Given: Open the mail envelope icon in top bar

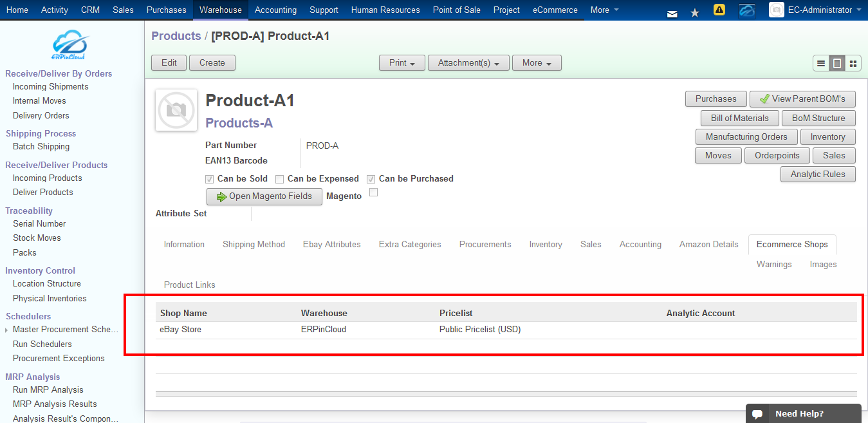Looking at the screenshot, I should coord(672,13).
